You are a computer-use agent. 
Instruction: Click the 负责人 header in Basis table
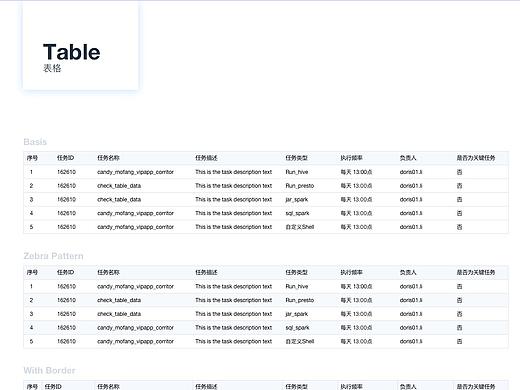(408, 158)
